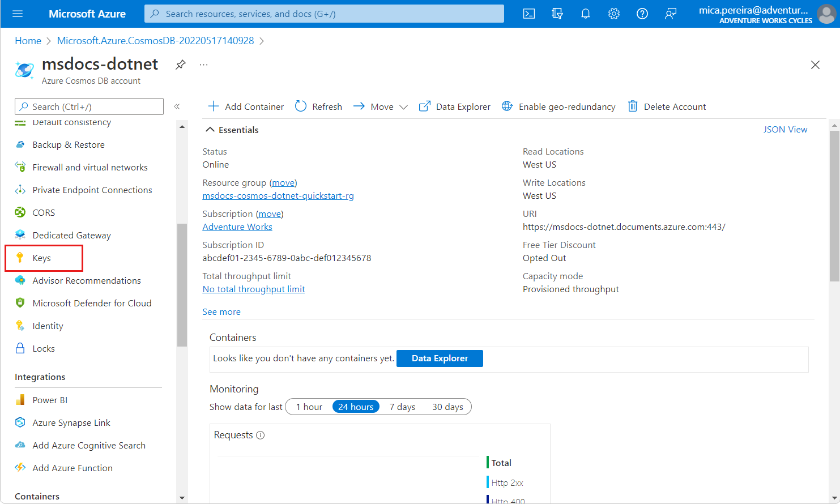Open the msdocs-cosmos-dotnet-quickstart-rg link
The image size is (840, 504).
[278, 196]
